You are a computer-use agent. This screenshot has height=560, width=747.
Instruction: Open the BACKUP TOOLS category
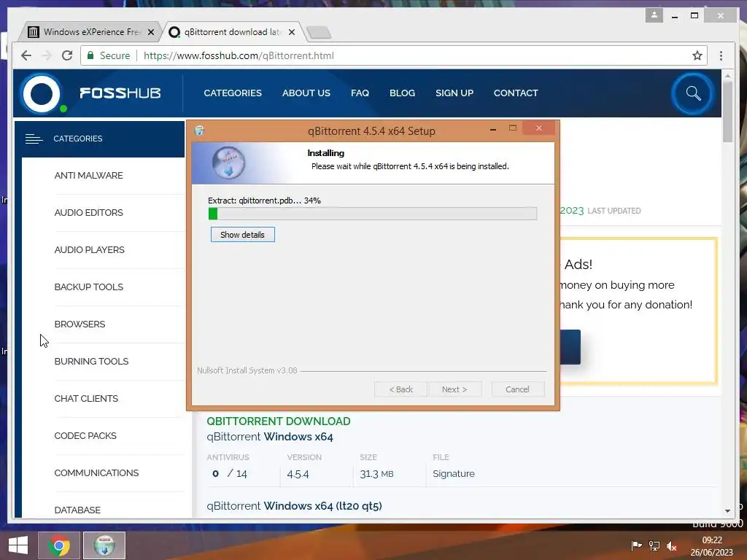88,287
